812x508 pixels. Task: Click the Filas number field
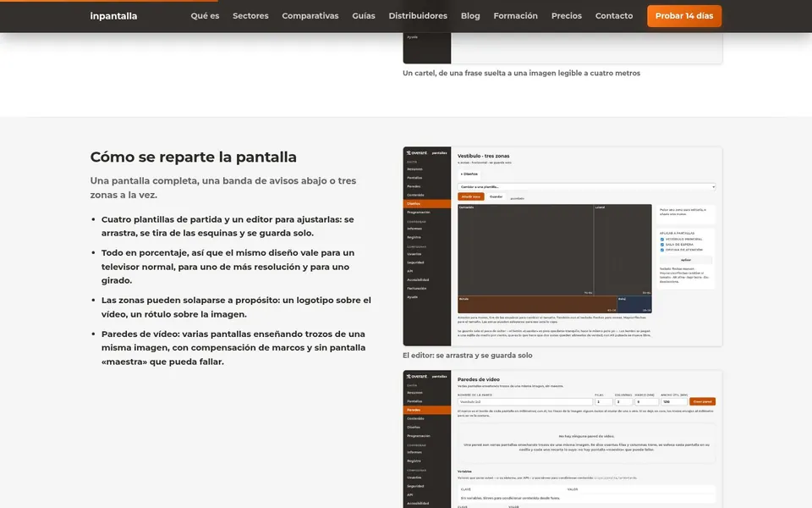click(604, 401)
